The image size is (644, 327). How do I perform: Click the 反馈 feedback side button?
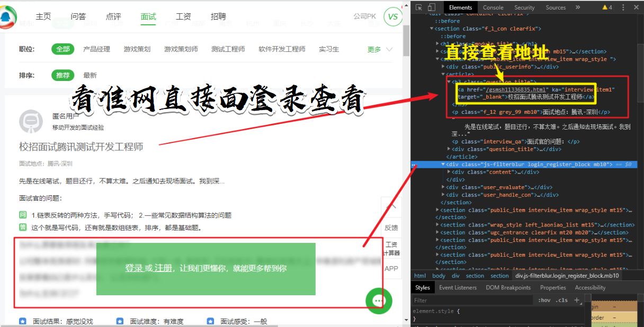click(x=391, y=228)
